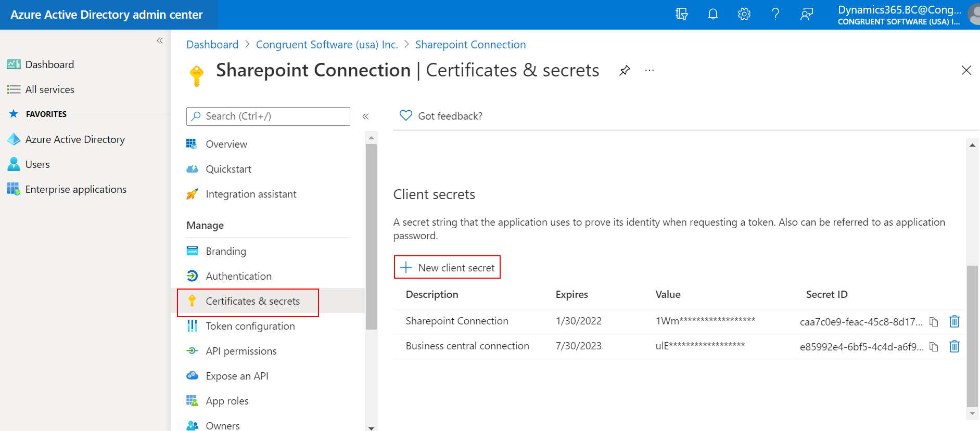Click the Secret ID column header
This screenshot has width=980, height=431.
point(826,294)
